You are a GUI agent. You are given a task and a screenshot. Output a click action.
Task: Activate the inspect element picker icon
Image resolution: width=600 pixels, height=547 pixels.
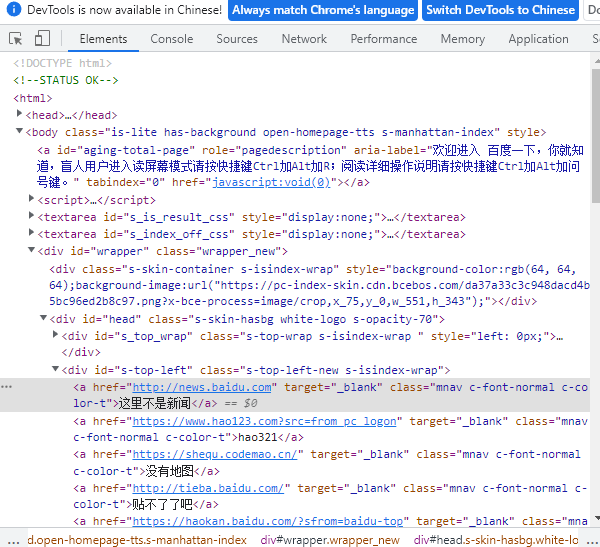click(15, 39)
